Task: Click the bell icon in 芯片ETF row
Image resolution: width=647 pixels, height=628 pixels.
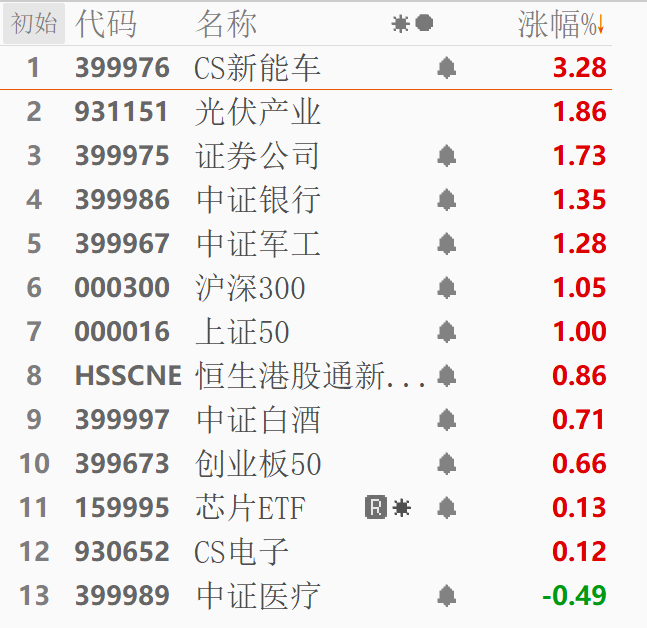Action: (x=446, y=508)
